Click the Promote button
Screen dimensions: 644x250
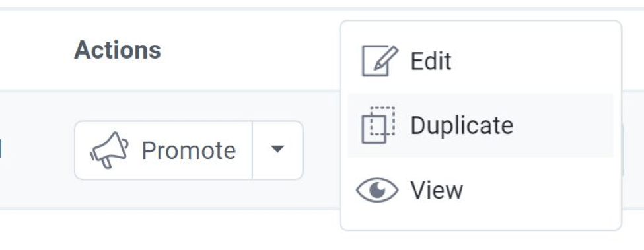(x=163, y=150)
